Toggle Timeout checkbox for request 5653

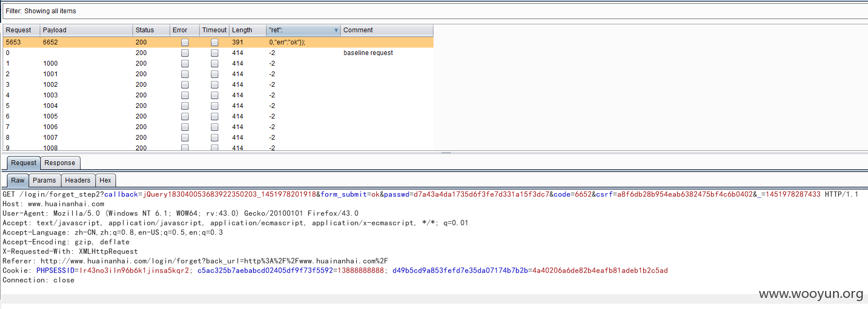215,42
